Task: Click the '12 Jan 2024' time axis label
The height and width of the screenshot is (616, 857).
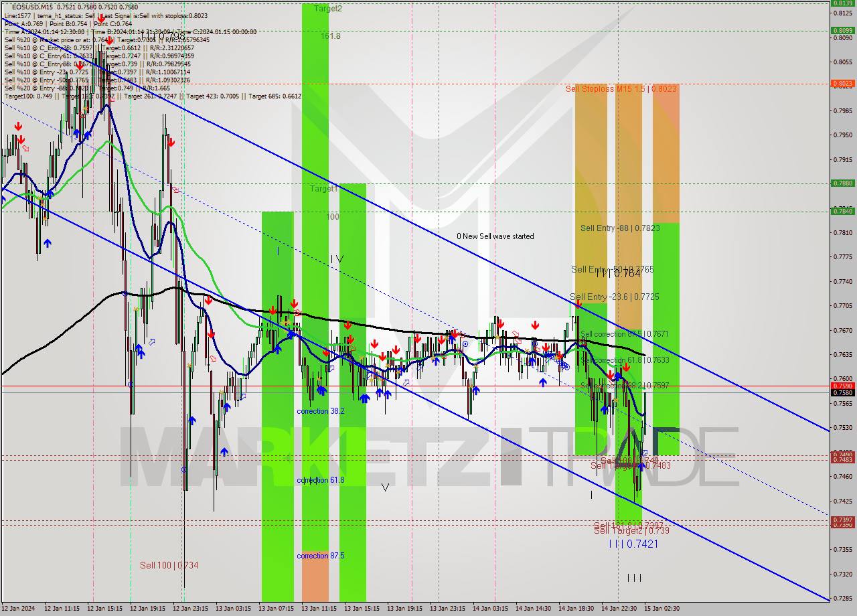Action: [x=19, y=609]
